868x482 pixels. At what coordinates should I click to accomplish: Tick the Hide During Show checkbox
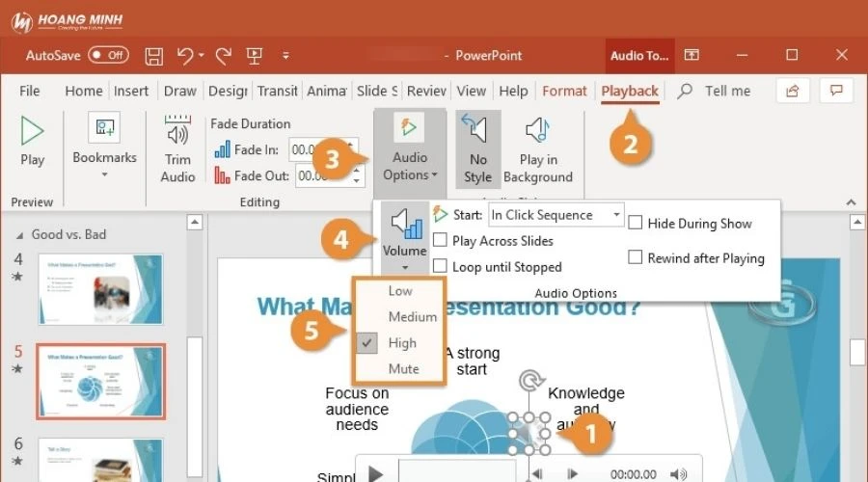click(636, 223)
